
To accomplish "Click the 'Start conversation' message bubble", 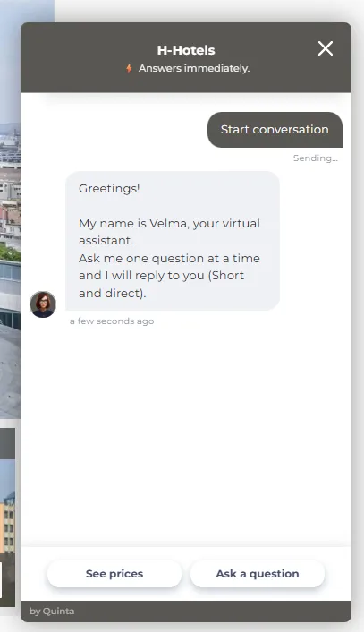I will 275,130.
